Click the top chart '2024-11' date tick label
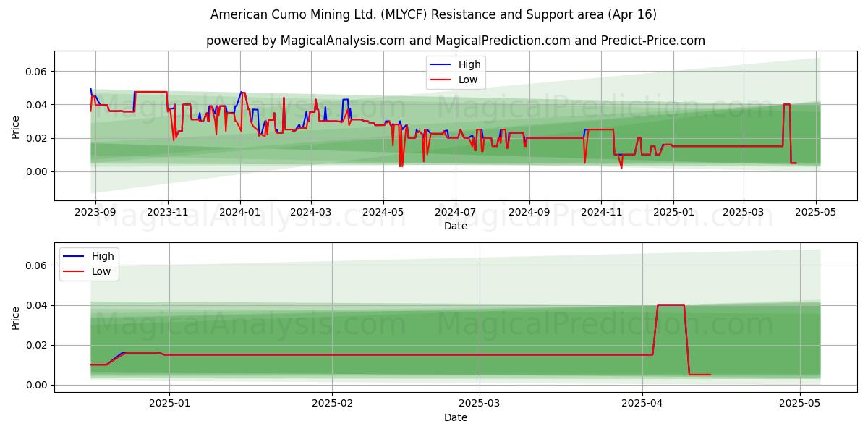868x434 pixels. click(x=602, y=213)
